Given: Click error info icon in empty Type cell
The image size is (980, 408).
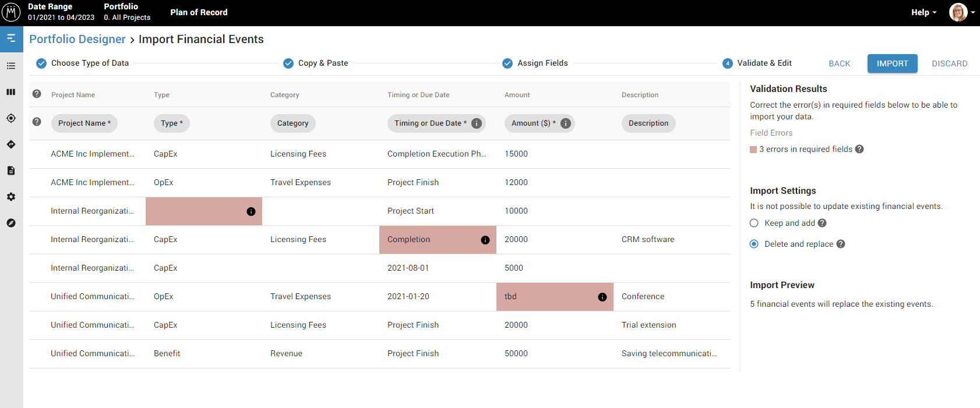Looking at the screenshot, I should 251,212.
